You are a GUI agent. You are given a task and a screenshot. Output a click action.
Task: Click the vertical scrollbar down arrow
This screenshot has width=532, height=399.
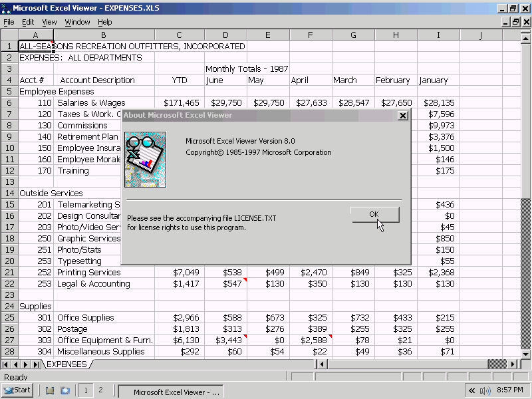click(x=525, y=354)
